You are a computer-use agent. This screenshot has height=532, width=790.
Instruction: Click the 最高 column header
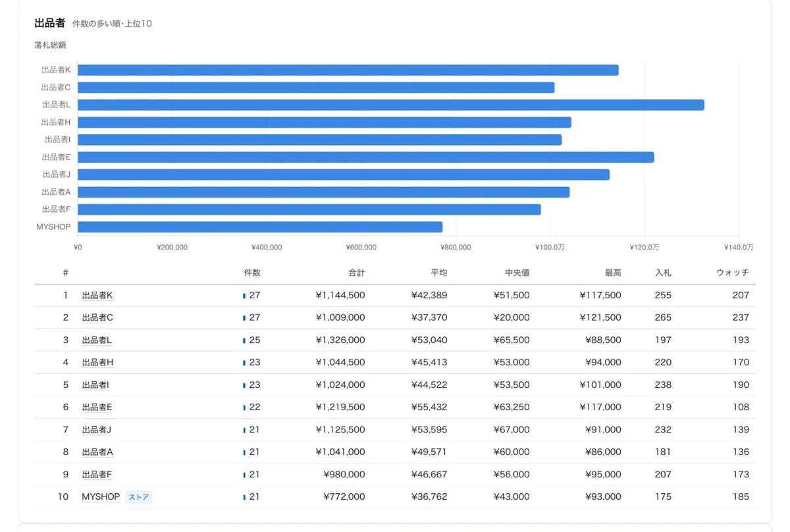pos(612,273)
